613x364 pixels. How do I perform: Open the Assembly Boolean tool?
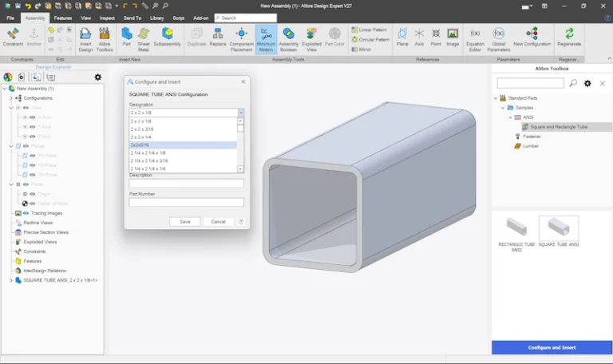288,39
